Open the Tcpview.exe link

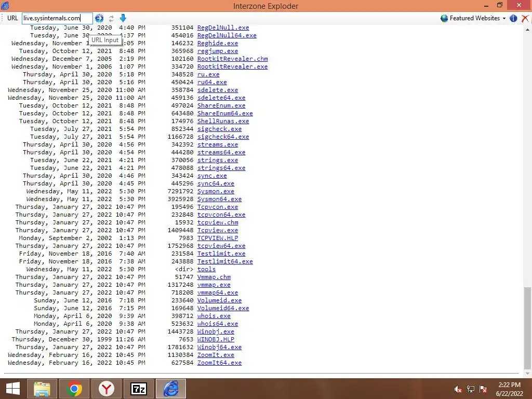(x=218, y=230)
